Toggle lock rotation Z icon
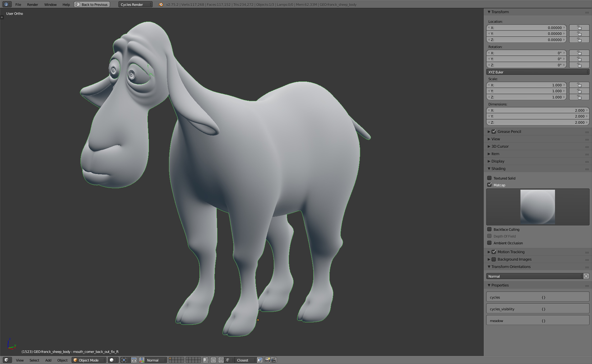 (x=579, y=65)
